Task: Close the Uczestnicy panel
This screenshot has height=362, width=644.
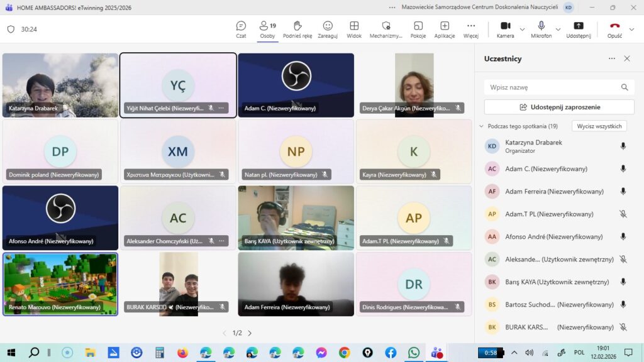Action: coord(627,58)
